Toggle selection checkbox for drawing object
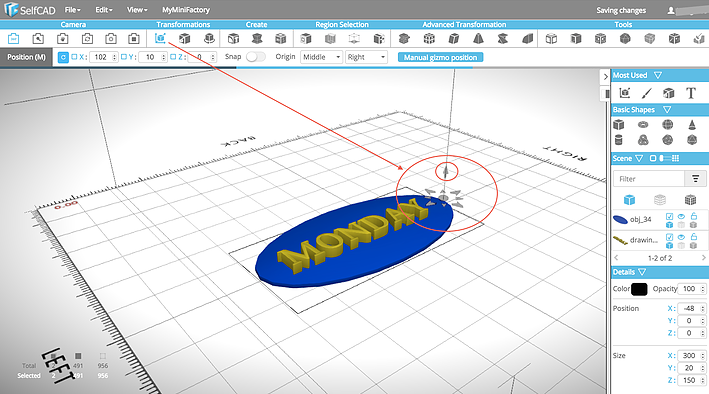709x394 pixels. tap(670, 237)
